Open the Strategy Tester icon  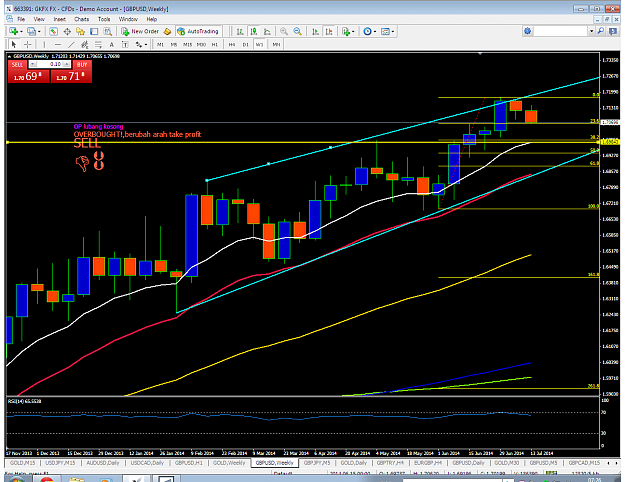(108, 31)
